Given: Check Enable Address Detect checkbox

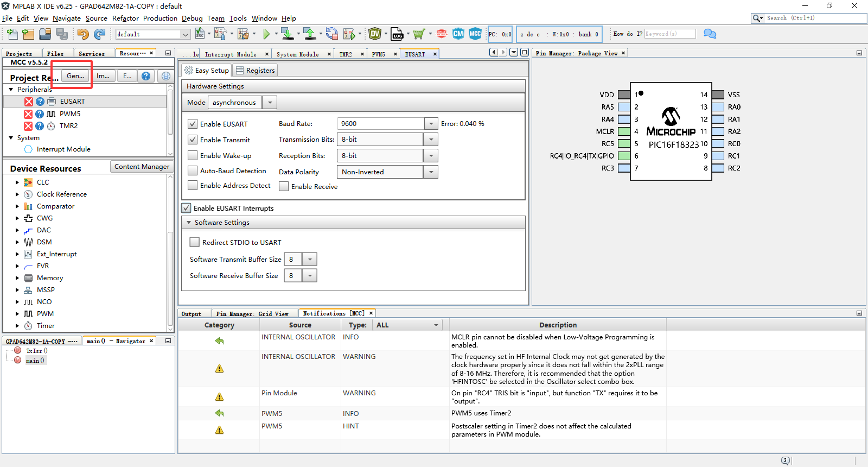Looking at the screenshot, I should (x=193, y=185).
